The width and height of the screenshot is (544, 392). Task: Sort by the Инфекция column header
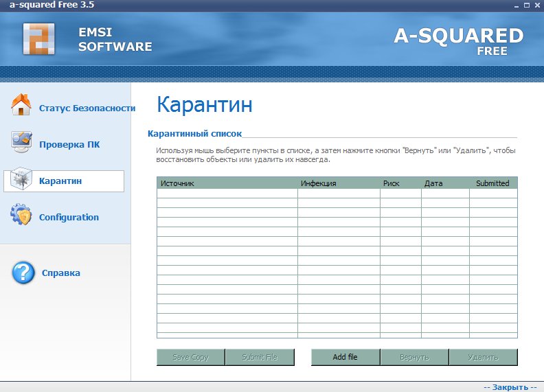pos(339,183)
